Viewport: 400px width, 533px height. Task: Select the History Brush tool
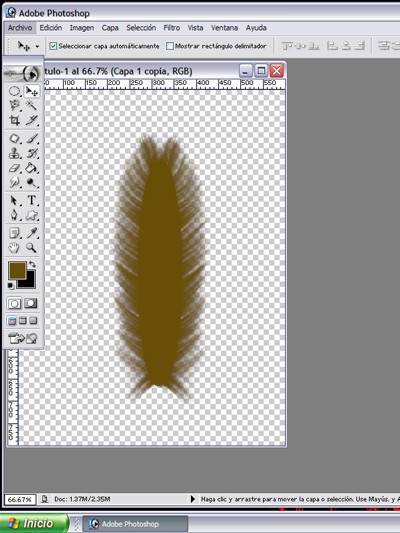32,153
